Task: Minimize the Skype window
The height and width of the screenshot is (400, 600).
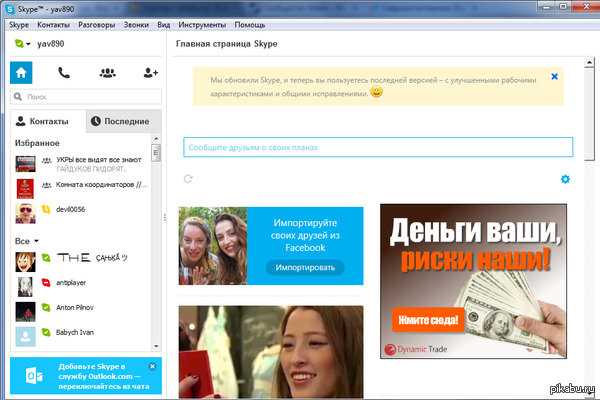Action: tap(546, 7)
